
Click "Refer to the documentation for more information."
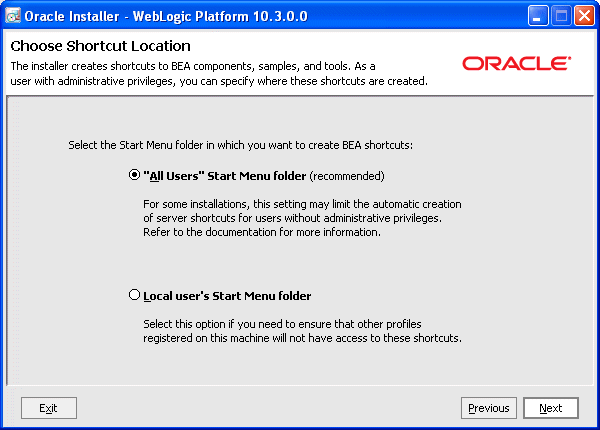[262, 232]
